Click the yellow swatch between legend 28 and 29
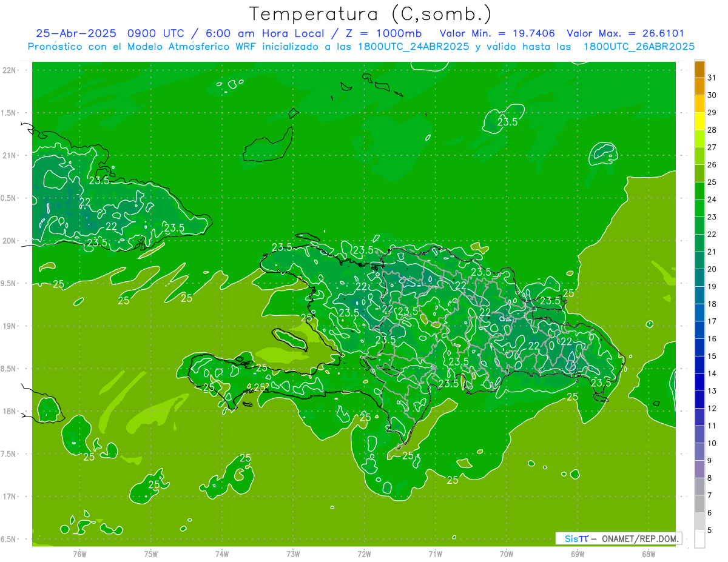 click(x=699, y=122)
